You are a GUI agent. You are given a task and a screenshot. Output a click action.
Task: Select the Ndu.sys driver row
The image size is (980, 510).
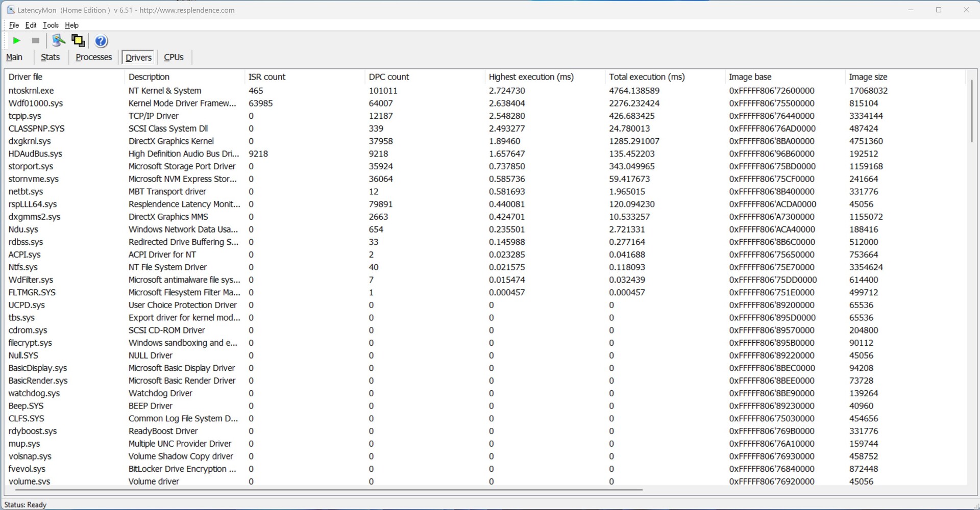tap(485, 229)
